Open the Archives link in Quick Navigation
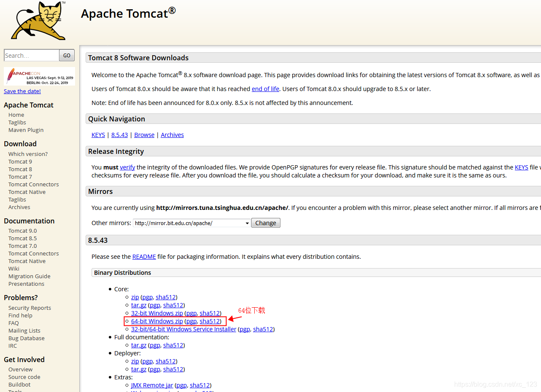This screenshot has height=392, width=541. tap(172, 135)
